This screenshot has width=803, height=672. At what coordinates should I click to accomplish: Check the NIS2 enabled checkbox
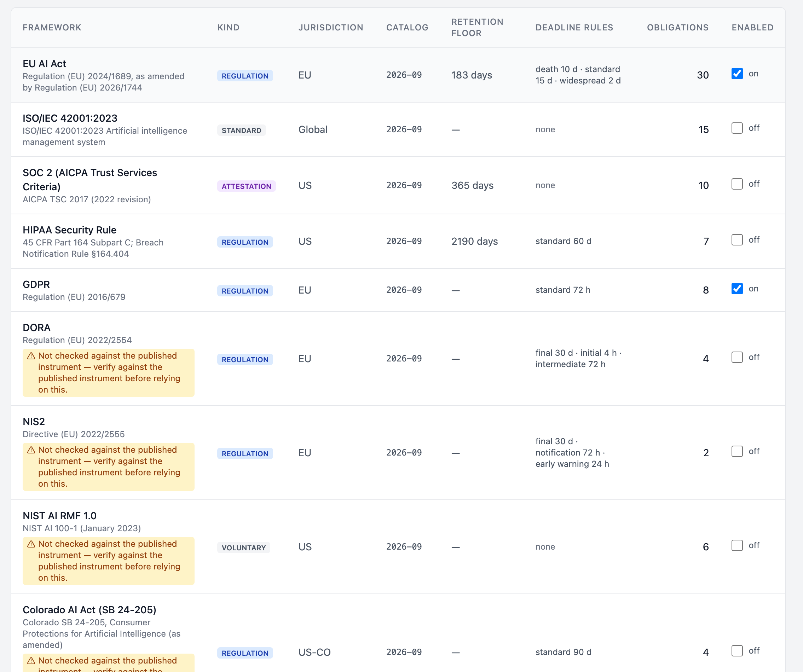(x=737, y=451)
